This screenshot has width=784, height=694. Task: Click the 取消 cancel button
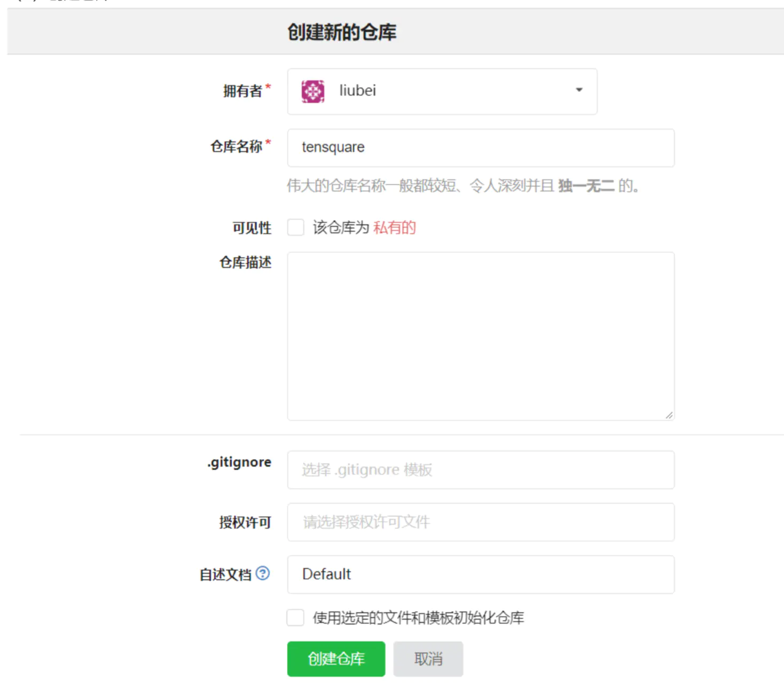coord(428,659)
